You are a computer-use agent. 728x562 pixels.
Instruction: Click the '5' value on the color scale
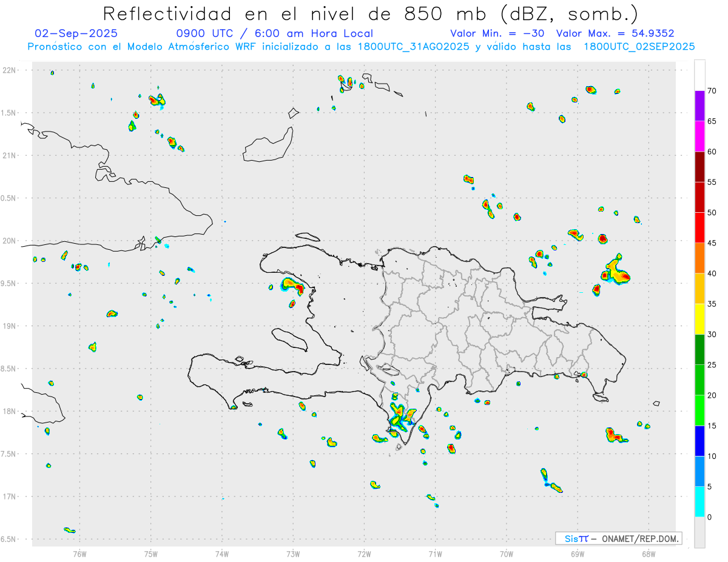(709, 487)
